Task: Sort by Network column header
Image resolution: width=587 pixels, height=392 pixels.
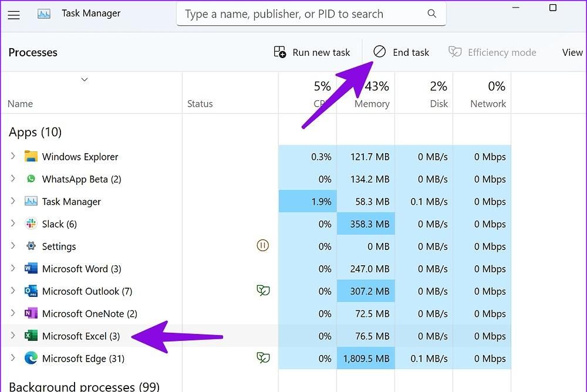Action: pos(488,104)
